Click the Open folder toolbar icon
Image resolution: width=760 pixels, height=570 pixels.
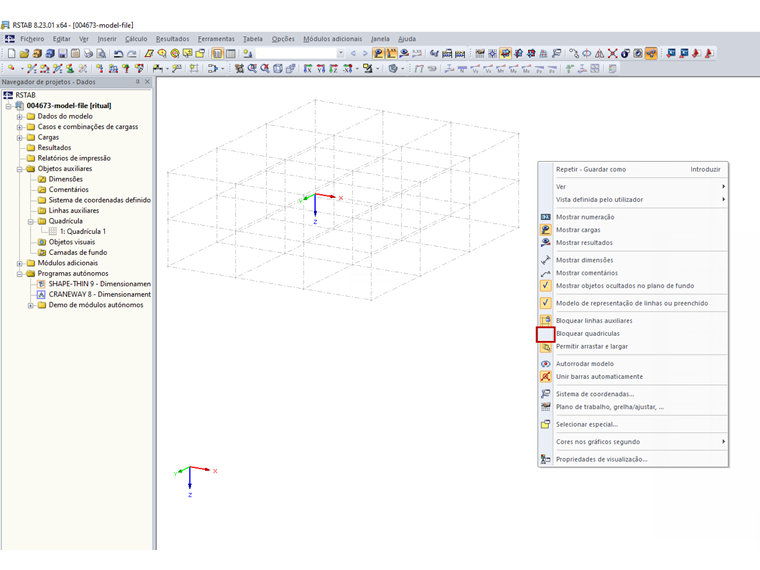tap(24, 53)
